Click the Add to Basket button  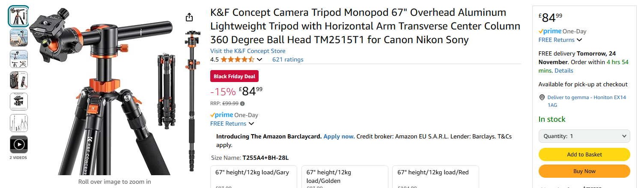coord(584,154)
